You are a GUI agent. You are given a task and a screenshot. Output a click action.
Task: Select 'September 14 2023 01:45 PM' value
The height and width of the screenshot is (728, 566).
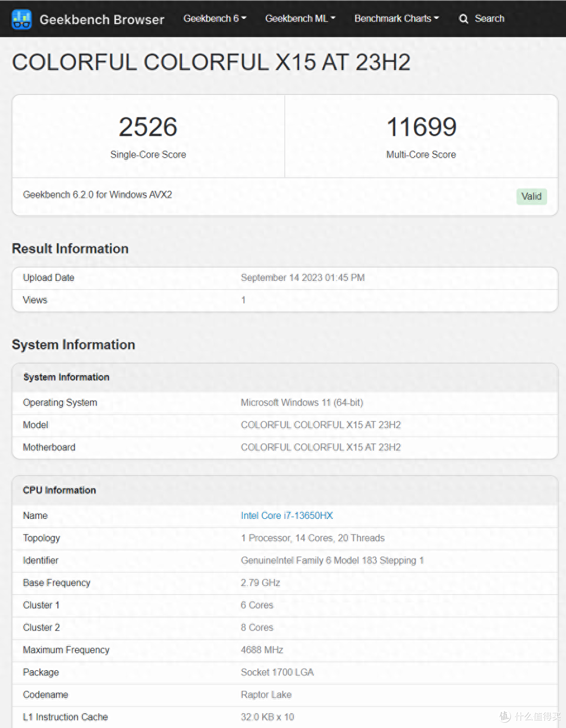tap(303, 278)
